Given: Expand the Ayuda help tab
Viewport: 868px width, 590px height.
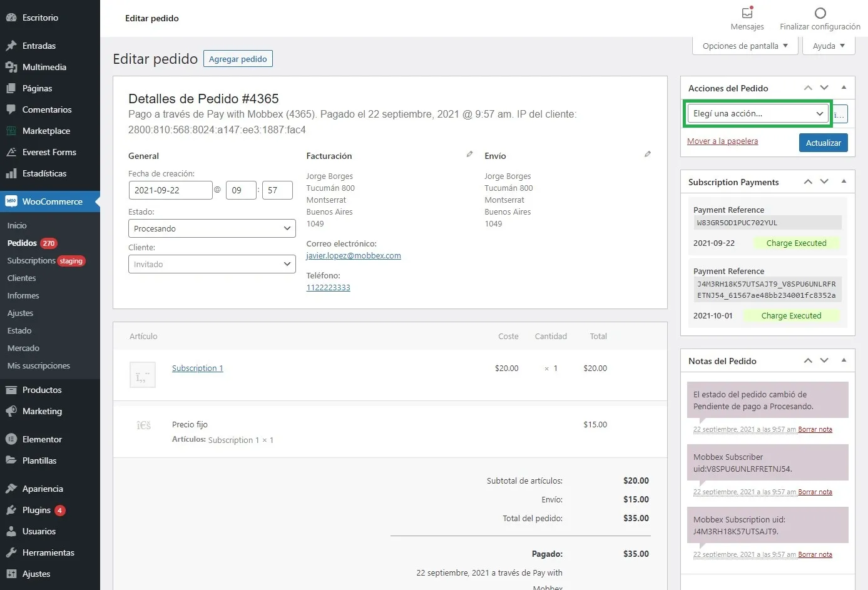Looking at the screenshot, I should coord(829,46).
